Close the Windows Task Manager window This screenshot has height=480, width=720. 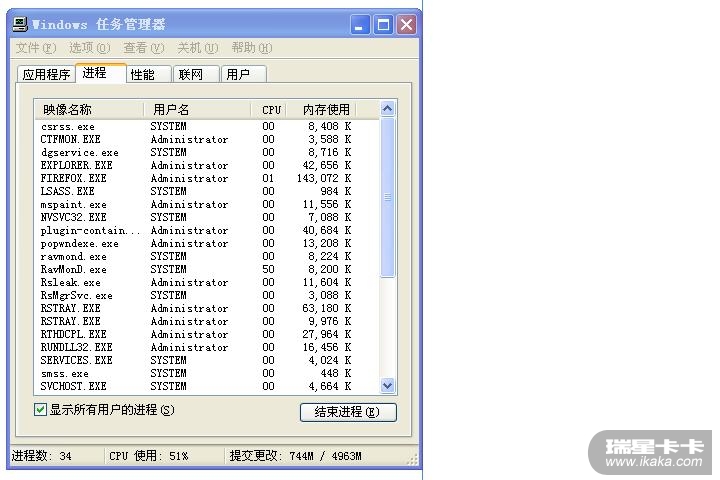(406, 24)
